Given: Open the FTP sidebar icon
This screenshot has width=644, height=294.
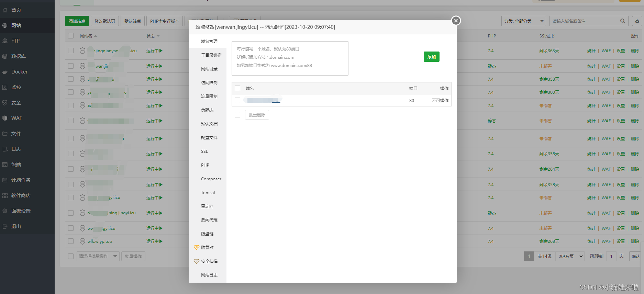Looking at the screenshot, I should [5, 41].
